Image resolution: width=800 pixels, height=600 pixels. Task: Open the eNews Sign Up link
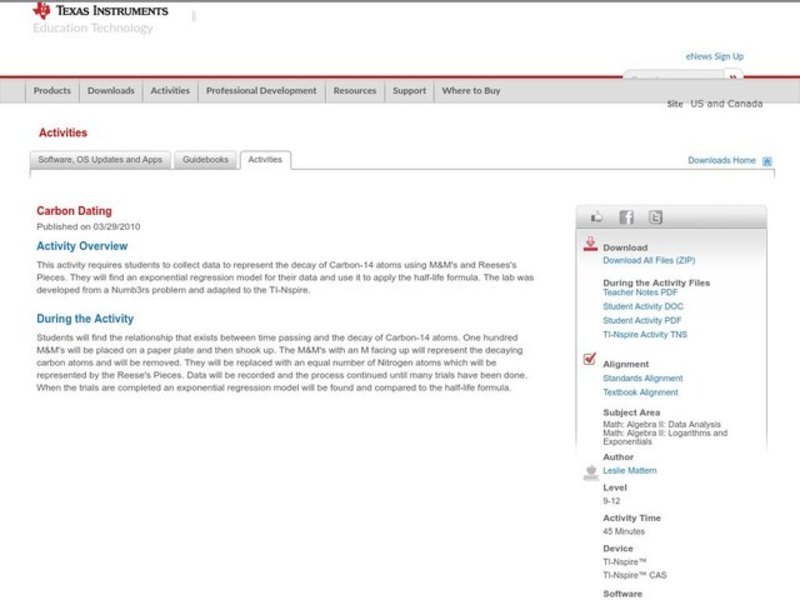click(x=714, y=57)
